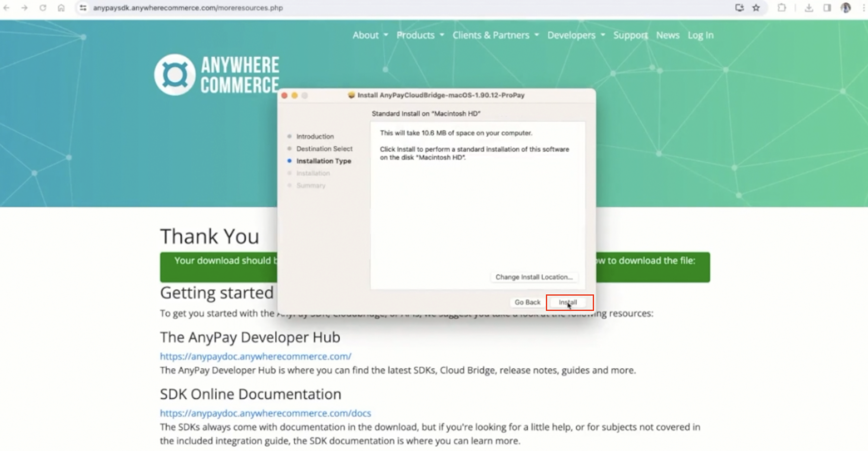The height and width of the screenshot is (451, 868).
Task: Open the anypaydoc.anywherecommerce.com/docs link
Action: point(266,413)
